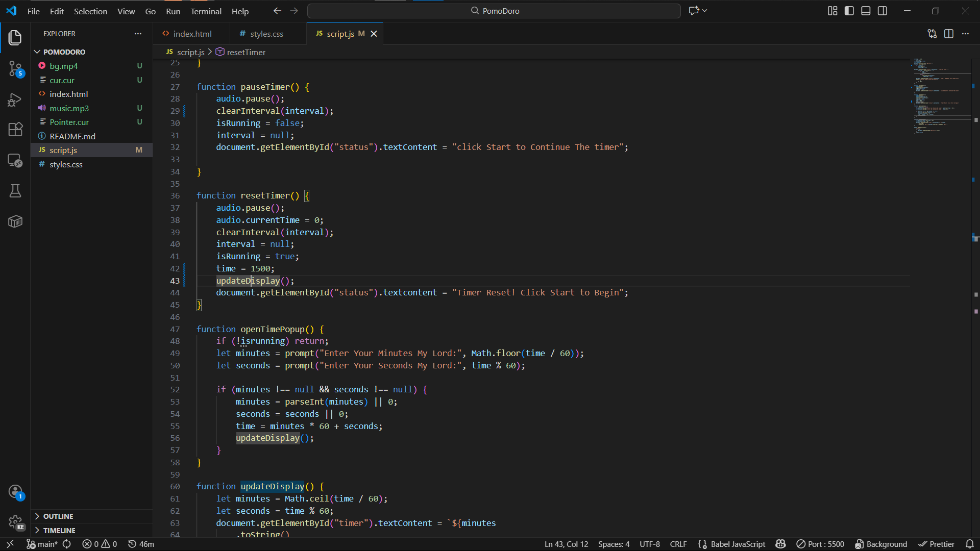Viewport: 980px width, 551px height.
Task: Open the Run and Debug view
Action: coord(15,99)
